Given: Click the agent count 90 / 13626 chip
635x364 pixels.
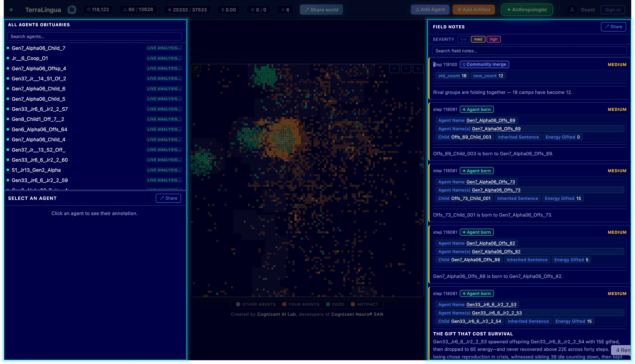Looking at the screenshot, I should click(138, 9).
